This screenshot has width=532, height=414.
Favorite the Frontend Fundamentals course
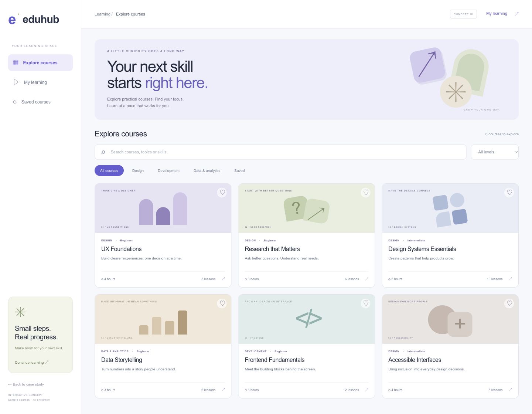pos(366,303)
